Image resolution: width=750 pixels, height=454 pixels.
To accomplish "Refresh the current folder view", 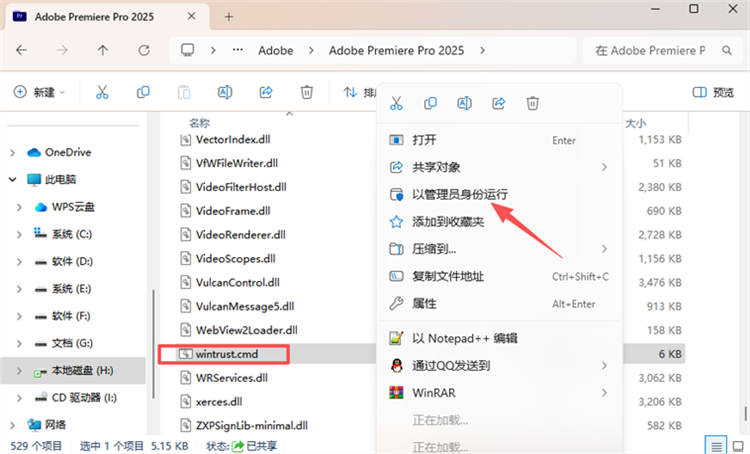I will [x=144, y=50].
